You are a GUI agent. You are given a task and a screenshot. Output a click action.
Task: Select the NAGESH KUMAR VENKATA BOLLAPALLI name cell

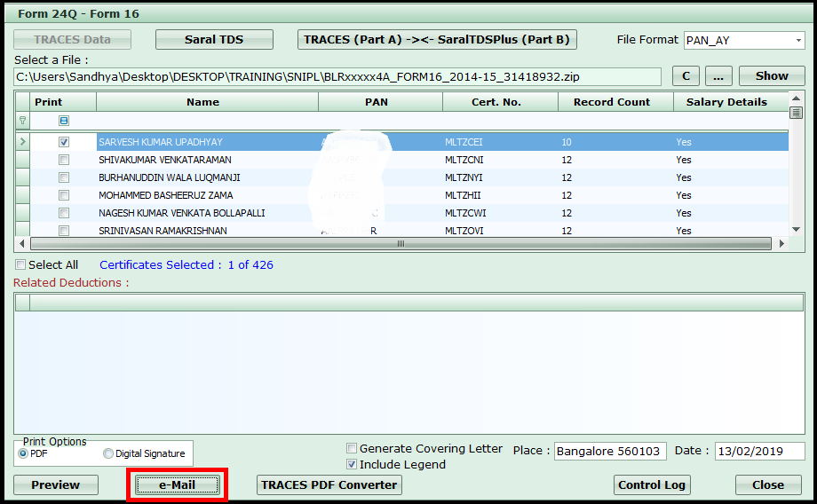click(208, 213)
